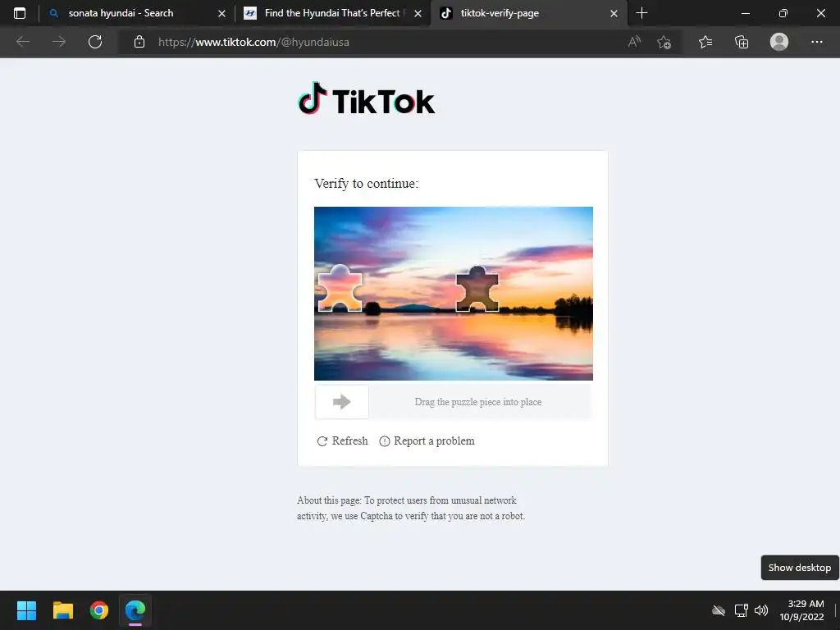The height and width of the screenshot is (630, 840).
Task: Open the tab actions menu icon
Action: [20, 13]
